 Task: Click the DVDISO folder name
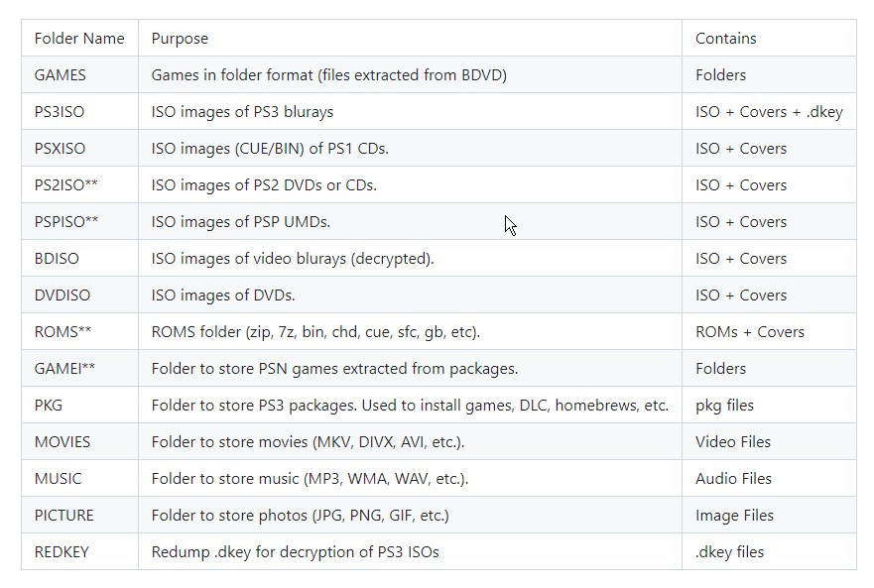tap(60, 295)
